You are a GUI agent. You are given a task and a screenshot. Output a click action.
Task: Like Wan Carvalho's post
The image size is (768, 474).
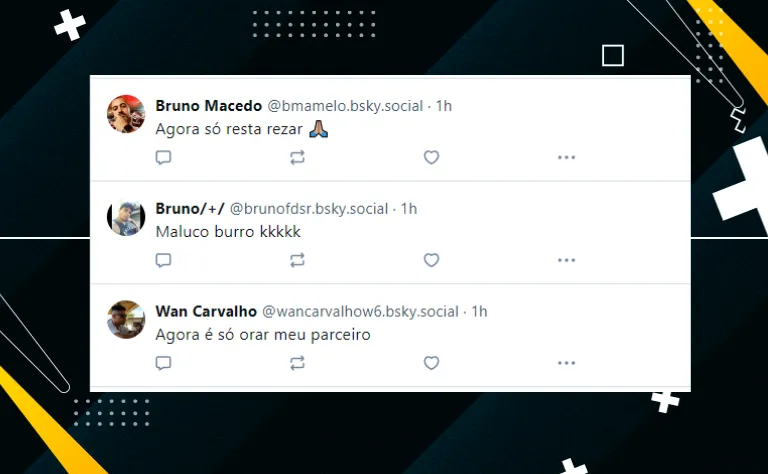432,363
